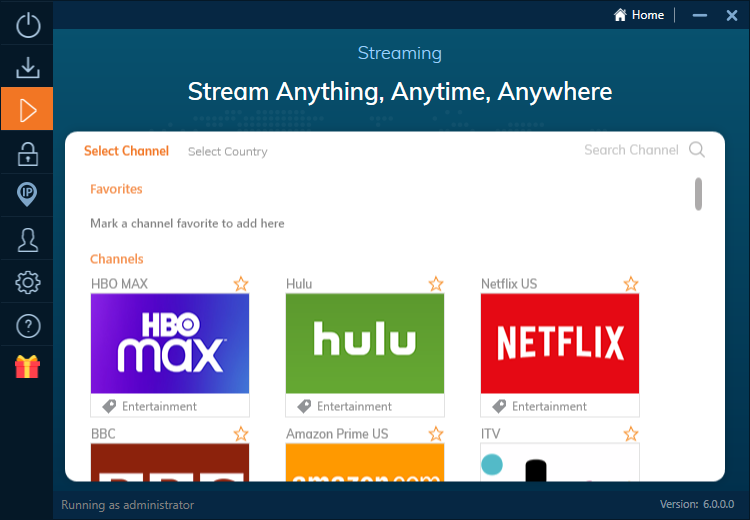Click the power connect icon in sidebar
750x520 pixels.
coord(28,25)
